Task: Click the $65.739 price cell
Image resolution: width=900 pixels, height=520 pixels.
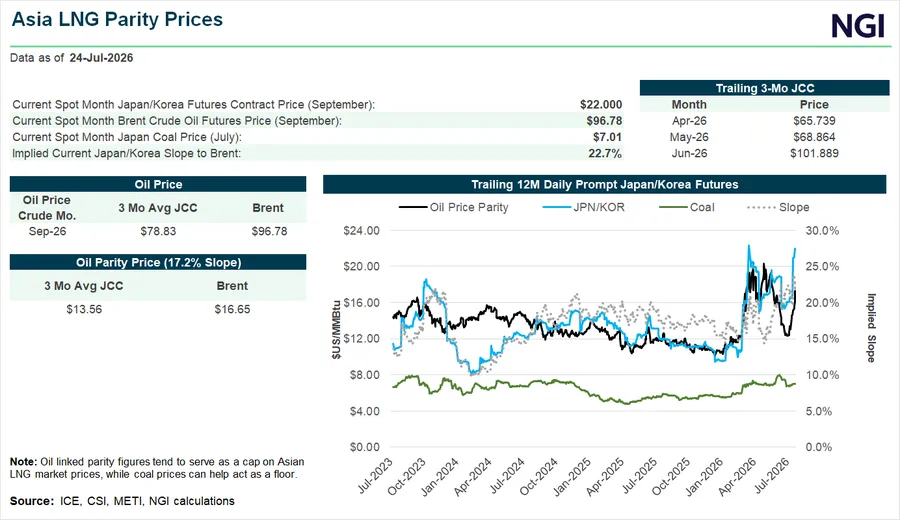Action: coord(814,121)
